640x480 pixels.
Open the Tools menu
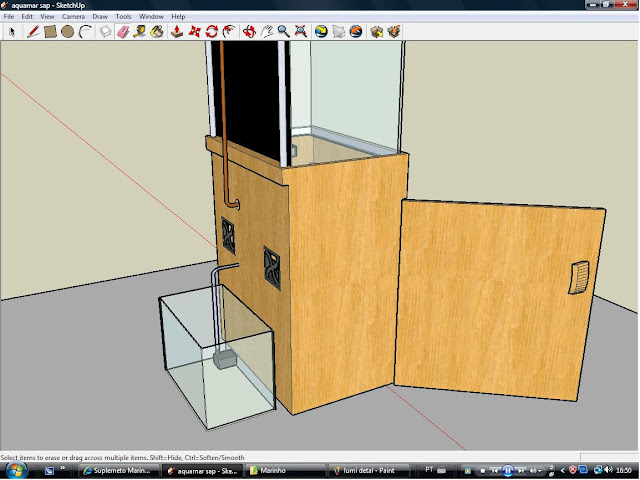pyautogui.click(x=123, y=17)
